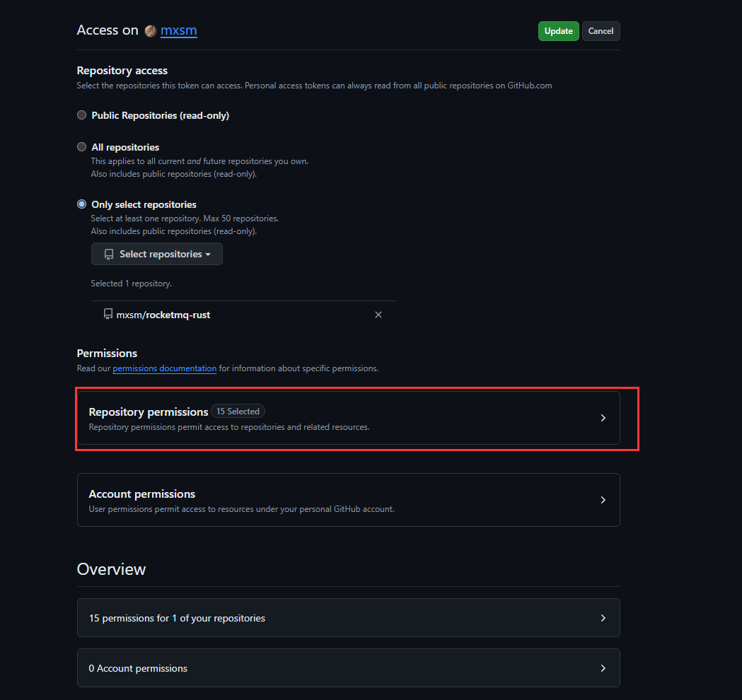Click the chevron on the 15 permissions overview row
The image size is (742, 700).
[x=603, y=617]
